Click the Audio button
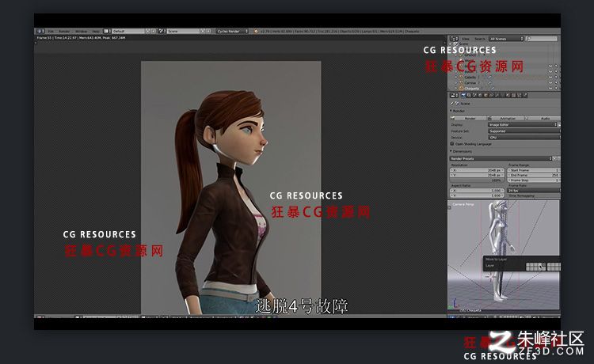594x364 pixels. [x=543, y=119]
